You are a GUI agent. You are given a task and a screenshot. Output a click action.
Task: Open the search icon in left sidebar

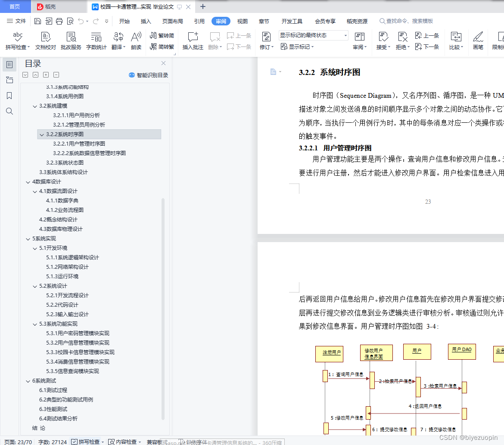[9, 111]
